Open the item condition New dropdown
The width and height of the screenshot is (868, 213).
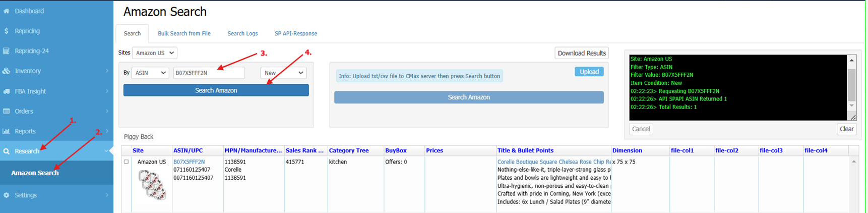click(283, 73)
